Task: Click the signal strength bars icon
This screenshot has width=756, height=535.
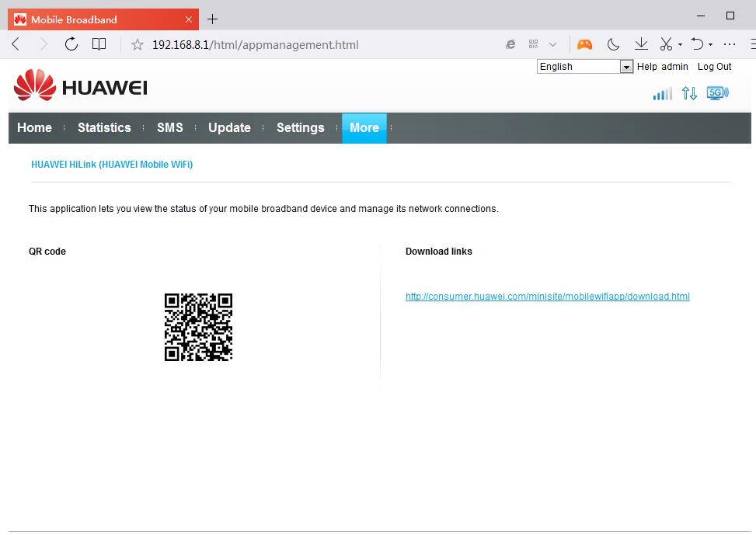Action: click(662, 94)
